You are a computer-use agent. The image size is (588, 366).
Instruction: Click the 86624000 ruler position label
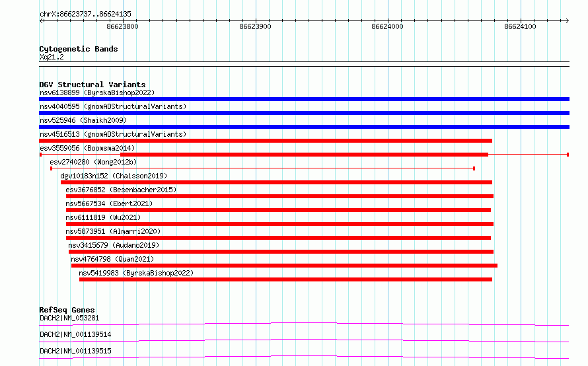387,26
